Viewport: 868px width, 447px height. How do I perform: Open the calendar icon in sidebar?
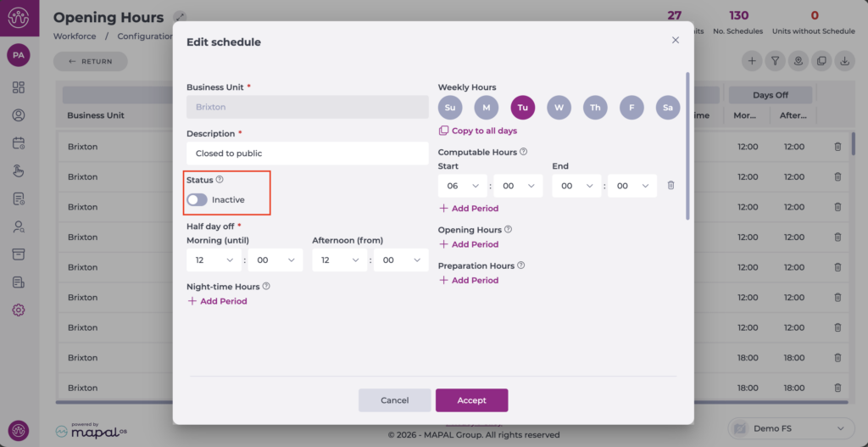(19, 143)
